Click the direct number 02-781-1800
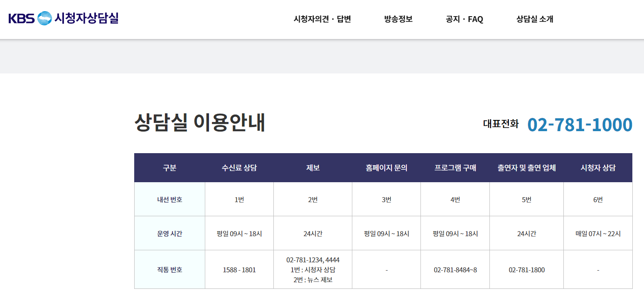Viewport: 644px width, 298px height. (x=527, y=270)
